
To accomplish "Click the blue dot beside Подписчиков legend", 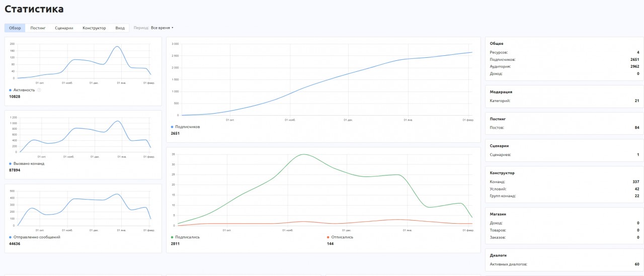I will (173, 127).
